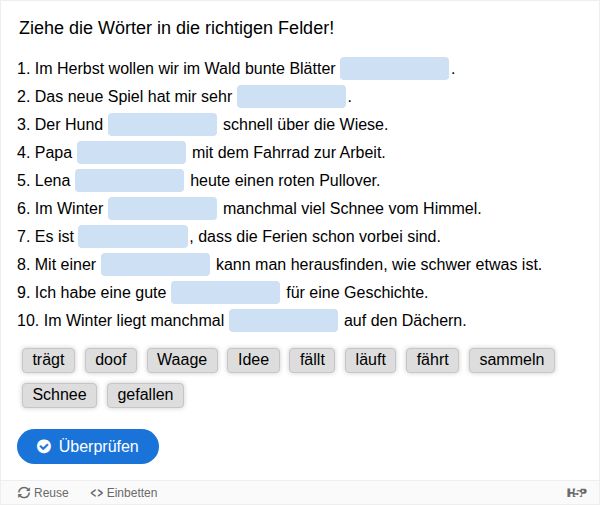This screenshot has width=600, height=505.
Task: Pick the word chip 'gefallen'
Action: tap(145, 395)
